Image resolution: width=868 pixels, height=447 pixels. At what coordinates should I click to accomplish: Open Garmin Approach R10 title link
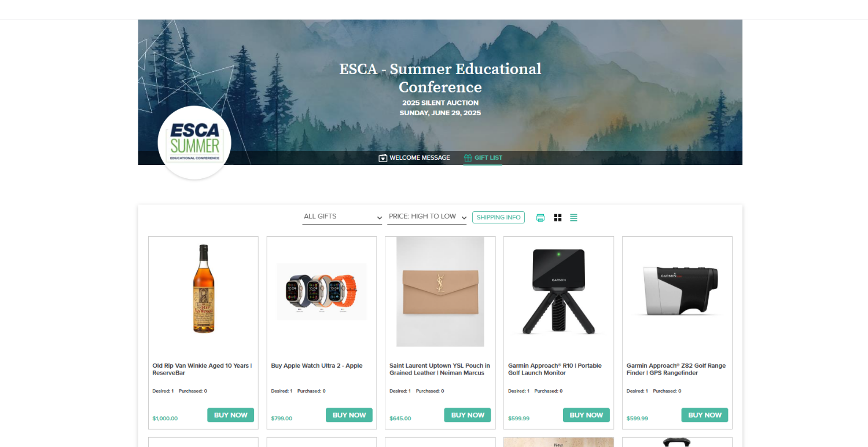coord(555,369)
